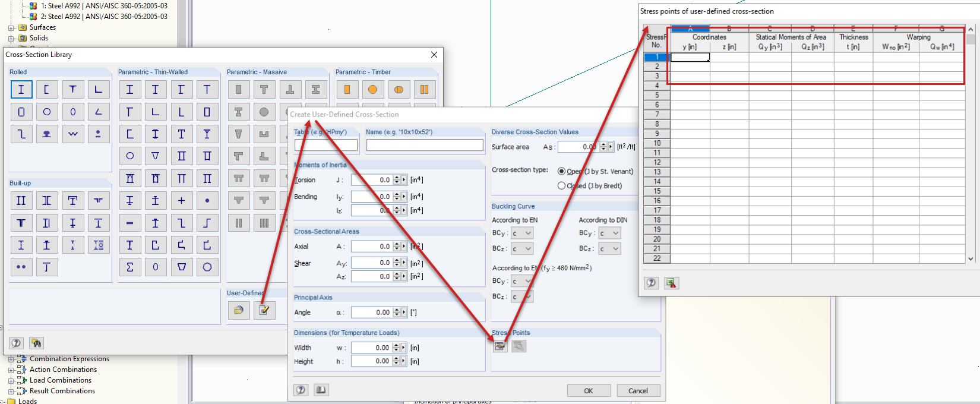
Task: Click the Thickness t [in] column header
Action: pos(853,42)
